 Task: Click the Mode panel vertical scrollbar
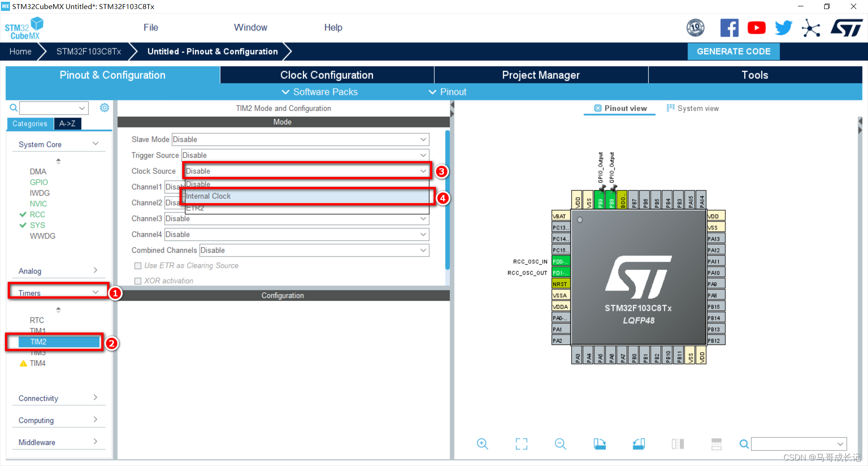click(x=448, y=200)
